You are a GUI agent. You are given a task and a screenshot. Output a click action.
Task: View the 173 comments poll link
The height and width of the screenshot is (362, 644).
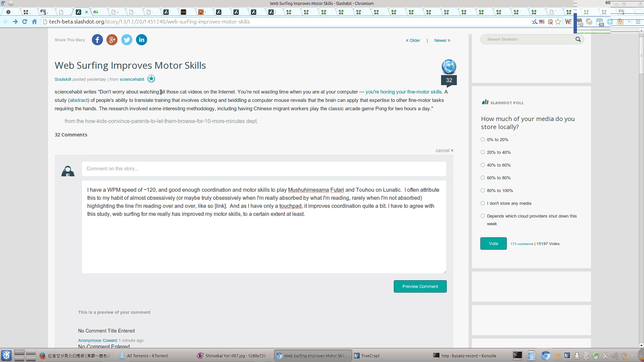[522, 244]
